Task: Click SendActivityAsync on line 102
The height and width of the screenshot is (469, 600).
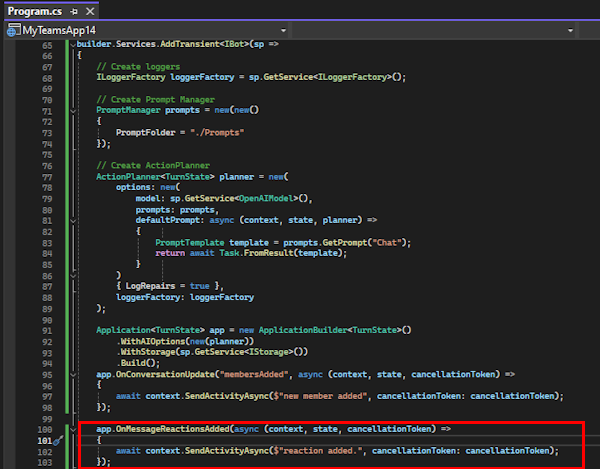Action: 227,451
